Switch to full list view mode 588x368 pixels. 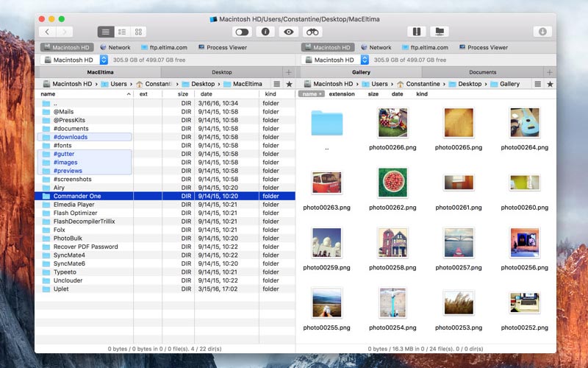click(106, 32)
